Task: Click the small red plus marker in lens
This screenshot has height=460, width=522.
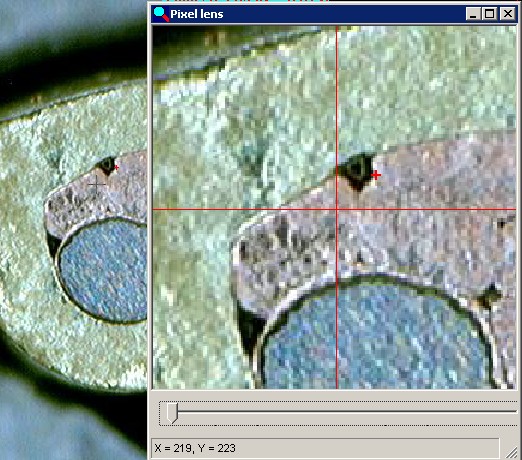Action: pyautogui.click(x=376, y=175)
